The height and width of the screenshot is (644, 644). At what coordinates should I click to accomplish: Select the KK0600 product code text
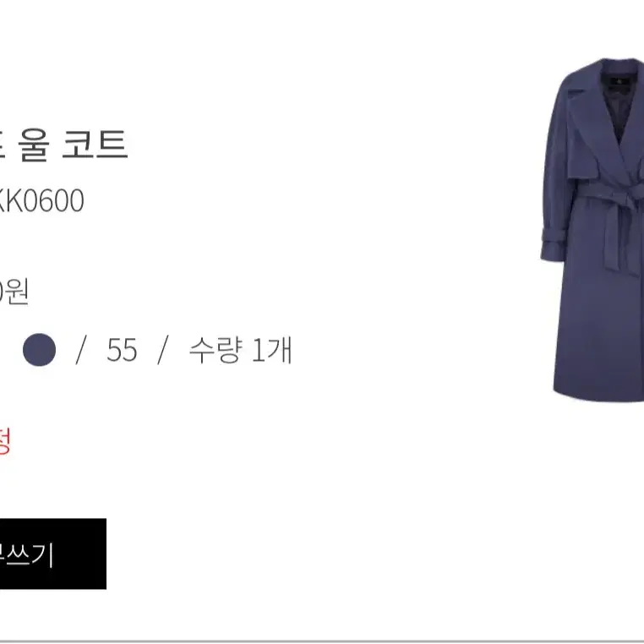(41, 200)
